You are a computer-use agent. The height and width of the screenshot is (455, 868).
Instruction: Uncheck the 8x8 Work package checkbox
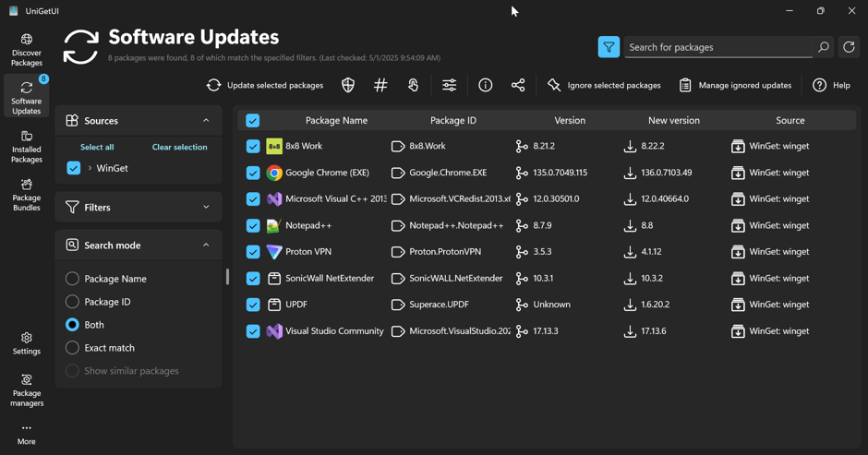[253, 146]
